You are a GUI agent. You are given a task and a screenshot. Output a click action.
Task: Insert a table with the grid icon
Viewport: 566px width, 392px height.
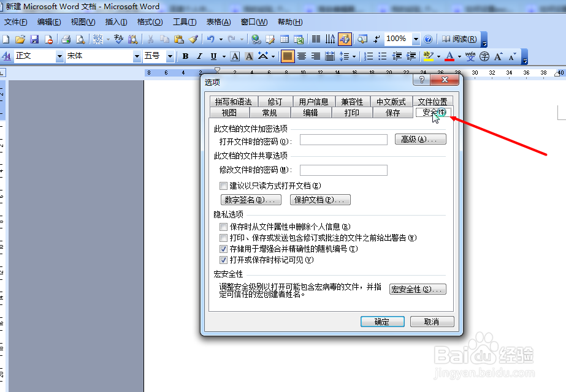285,39
